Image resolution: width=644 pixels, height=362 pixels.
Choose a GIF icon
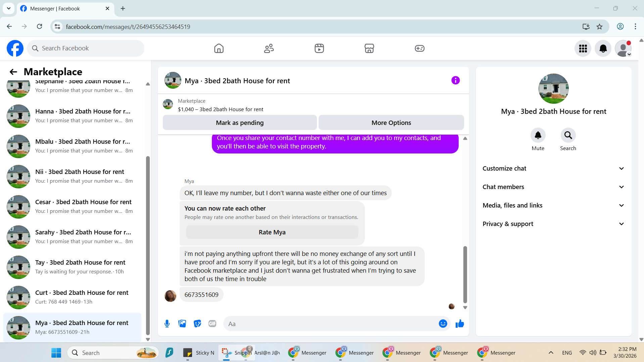pos(213,324)
